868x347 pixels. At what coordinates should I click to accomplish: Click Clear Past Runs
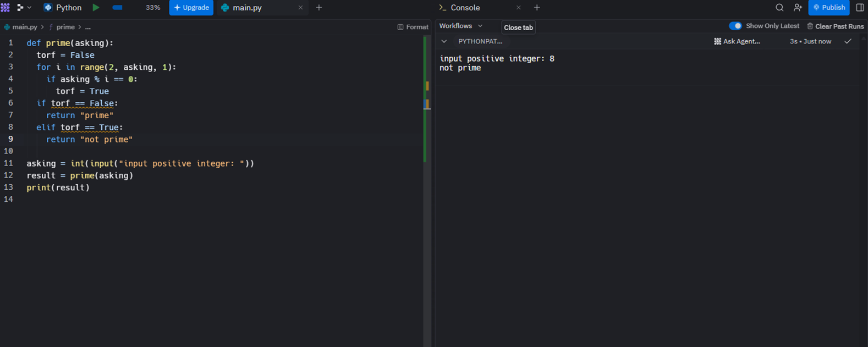tap(835, 26)
